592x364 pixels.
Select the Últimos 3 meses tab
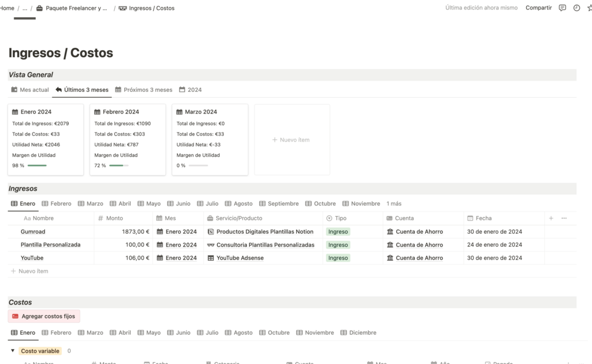(82, 90)
